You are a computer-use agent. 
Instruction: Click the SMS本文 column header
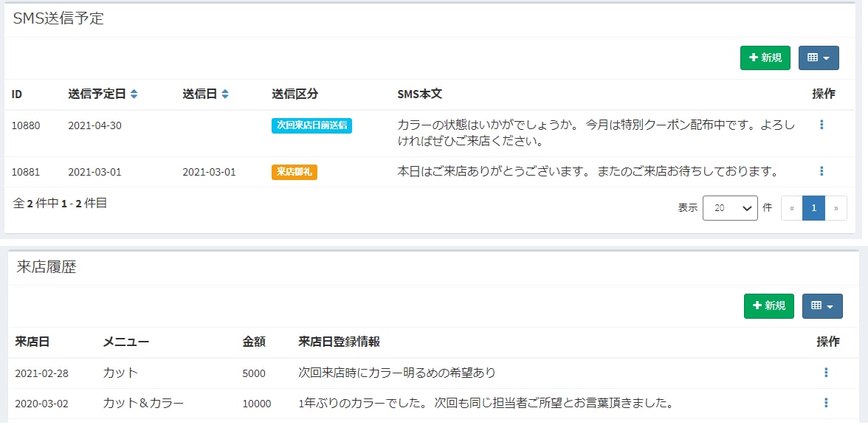click(x=419, y=94)
